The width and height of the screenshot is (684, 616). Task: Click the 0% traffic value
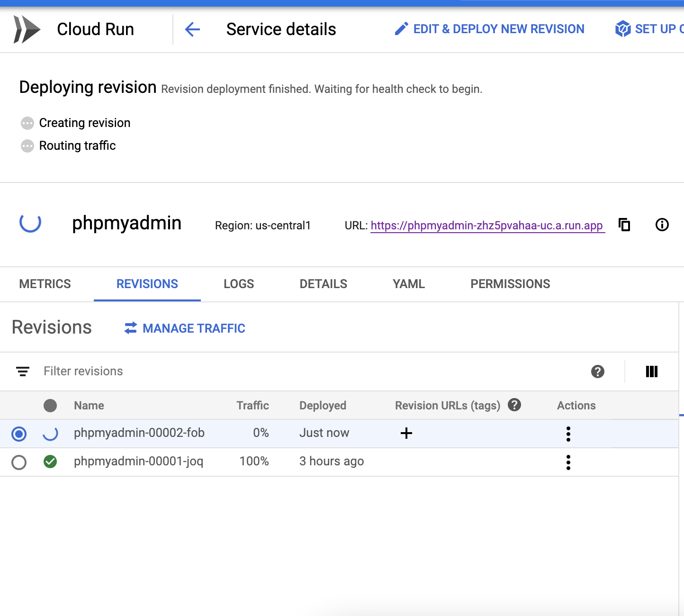coord(261,433)
